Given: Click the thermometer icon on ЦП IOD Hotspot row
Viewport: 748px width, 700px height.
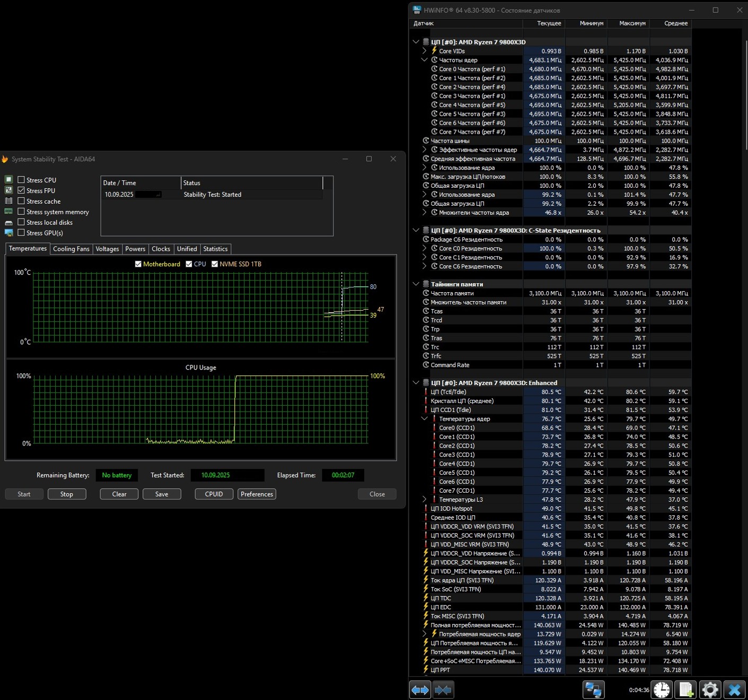Looking at the screenshot, I should pos(426,509).
